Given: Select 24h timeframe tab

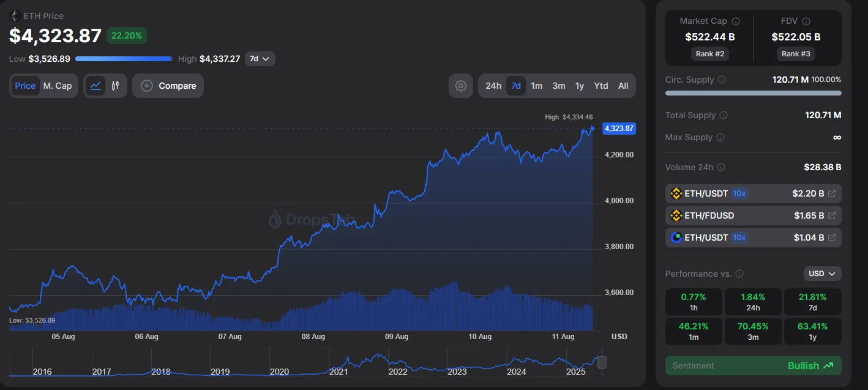Looking at the screenshot, I should point(493,86).
